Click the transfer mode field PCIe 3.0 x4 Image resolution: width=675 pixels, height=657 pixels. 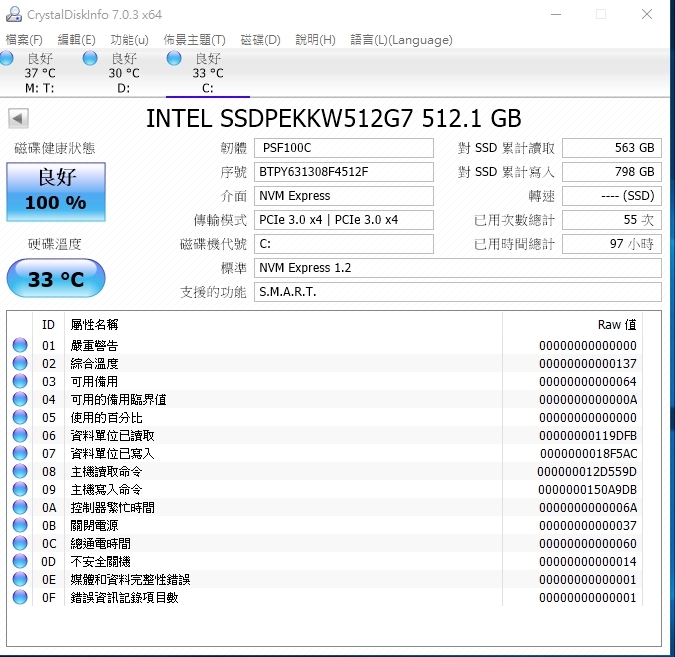pos(344,220)
